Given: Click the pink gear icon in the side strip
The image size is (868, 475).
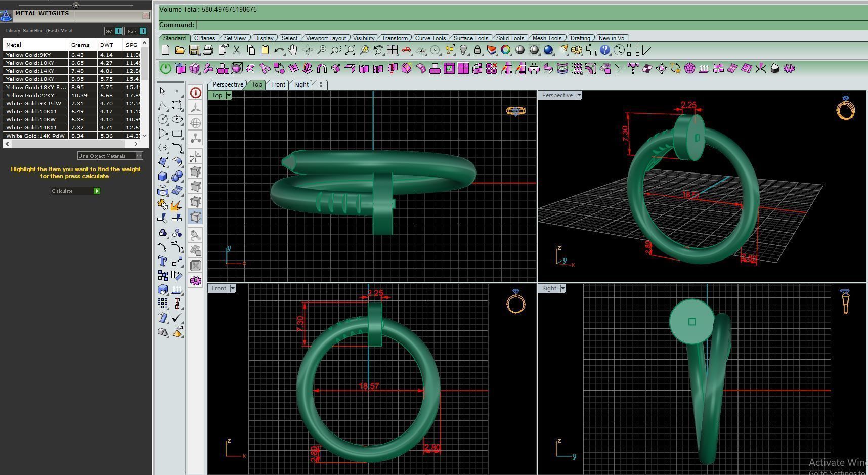Looking at the screenshot, I should (x=195, y=280).
